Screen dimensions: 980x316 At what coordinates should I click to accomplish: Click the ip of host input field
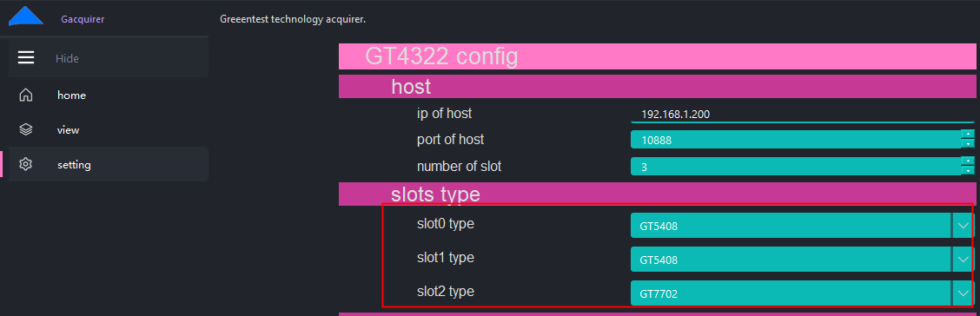pyautogui.click(x=803, y=115)
